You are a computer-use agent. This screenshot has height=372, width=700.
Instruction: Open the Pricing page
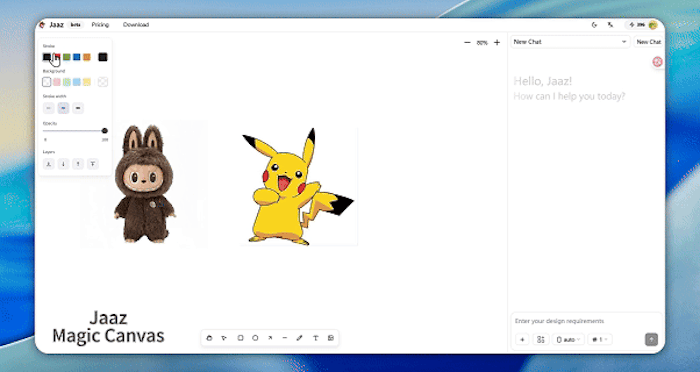point(100,25)
